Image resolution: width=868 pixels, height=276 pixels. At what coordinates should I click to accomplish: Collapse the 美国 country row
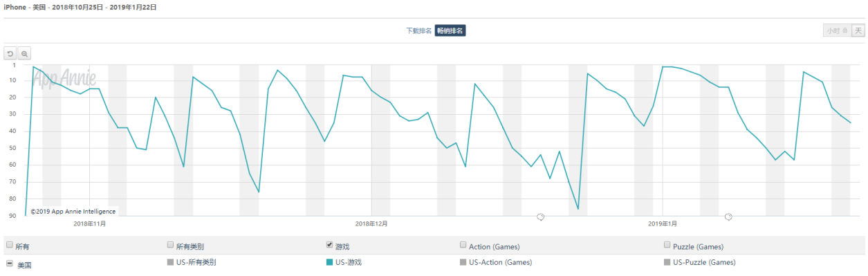[9, 264]
